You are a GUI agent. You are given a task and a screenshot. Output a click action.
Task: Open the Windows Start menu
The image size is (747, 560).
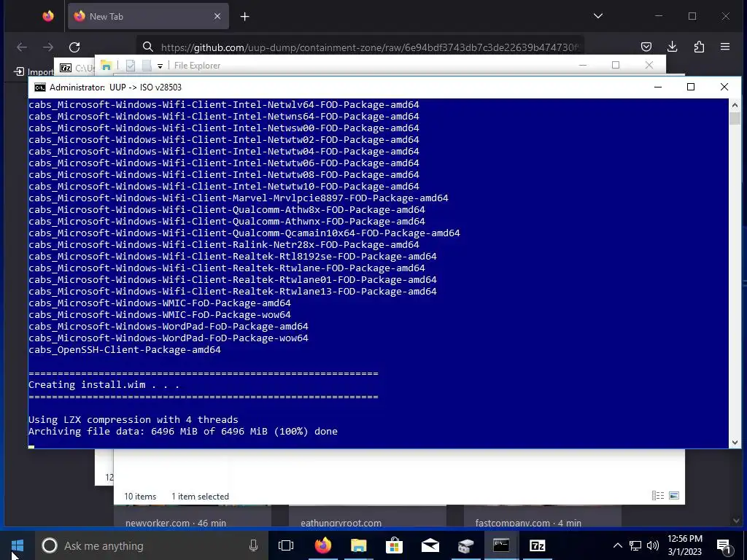coord(18,545)
